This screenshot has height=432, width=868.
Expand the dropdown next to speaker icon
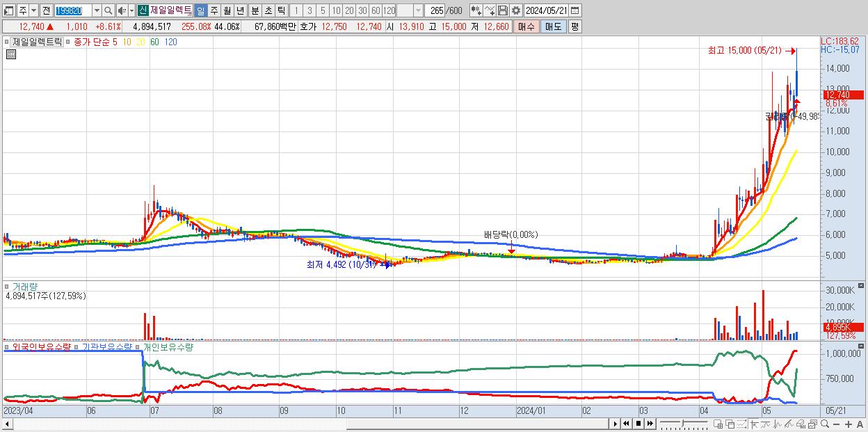click(131, 10)
